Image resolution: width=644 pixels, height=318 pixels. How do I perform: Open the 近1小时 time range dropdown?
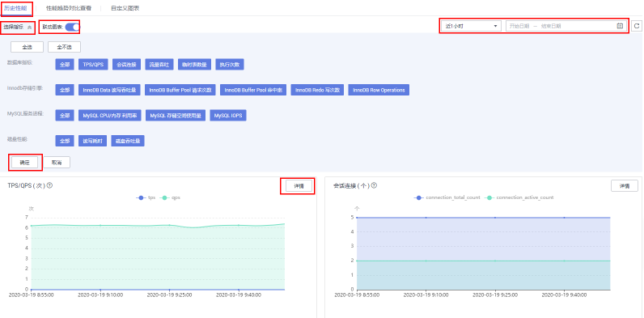(x=472, y=26)
